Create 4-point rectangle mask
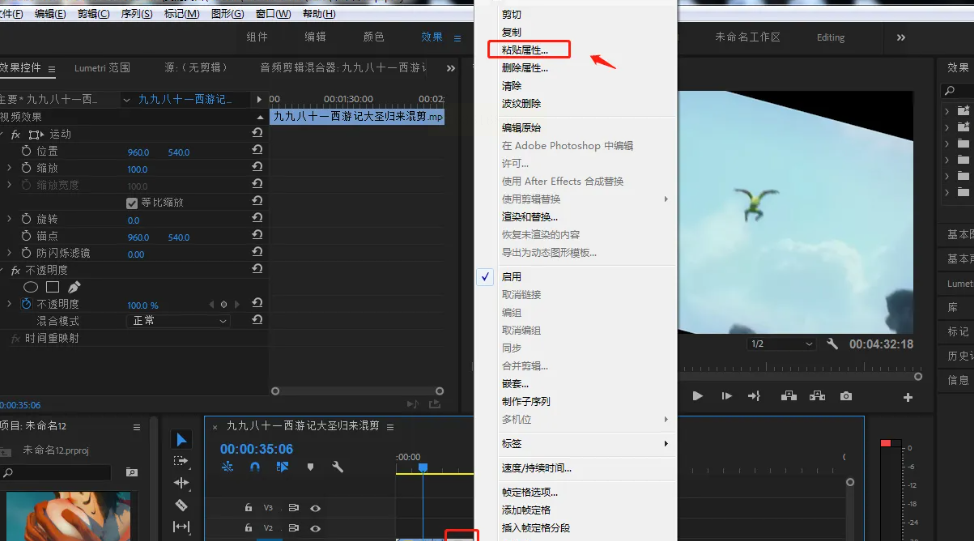This screenshot has width=974, height=541. point(53,287)
